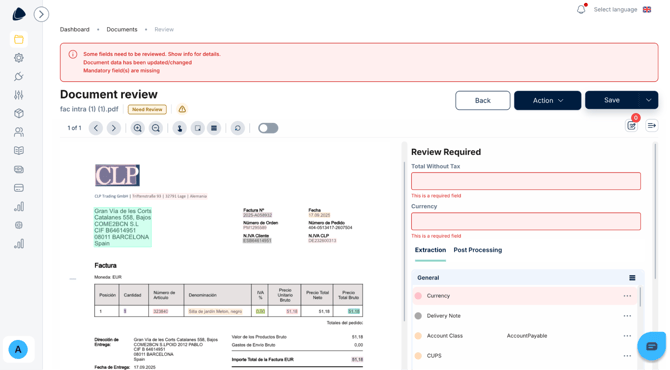The image size is (670, 370).
Task: Open the sliders configuration sidebar icon
Action: click(x=19, y=95)
